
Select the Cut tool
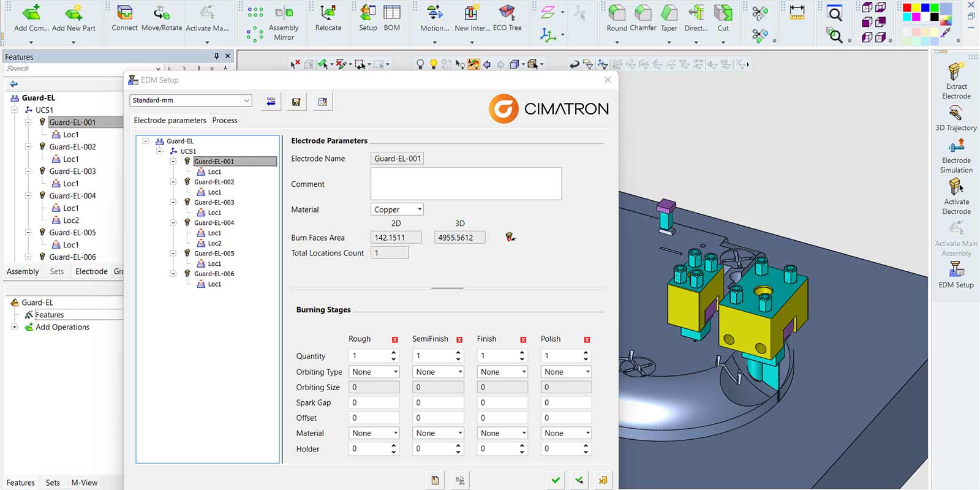(x=723, y=13)
